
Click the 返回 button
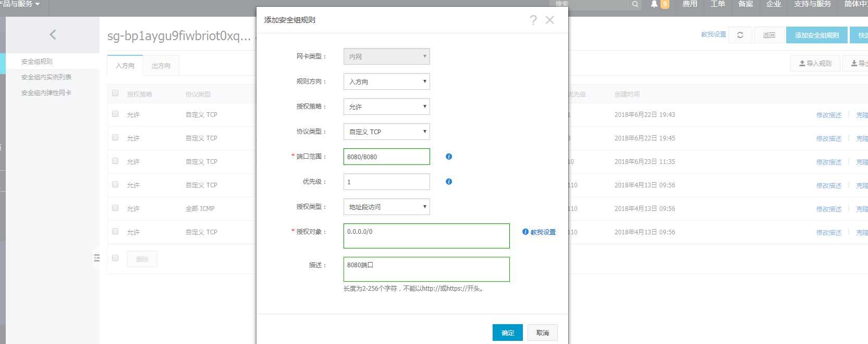click(x=769, y=35)
